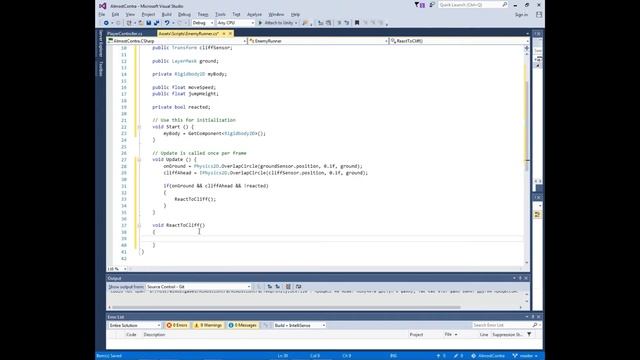The height and width of the screenshot is (360, 640).
Task: Close the Output panel
Action: click(526, 278)
